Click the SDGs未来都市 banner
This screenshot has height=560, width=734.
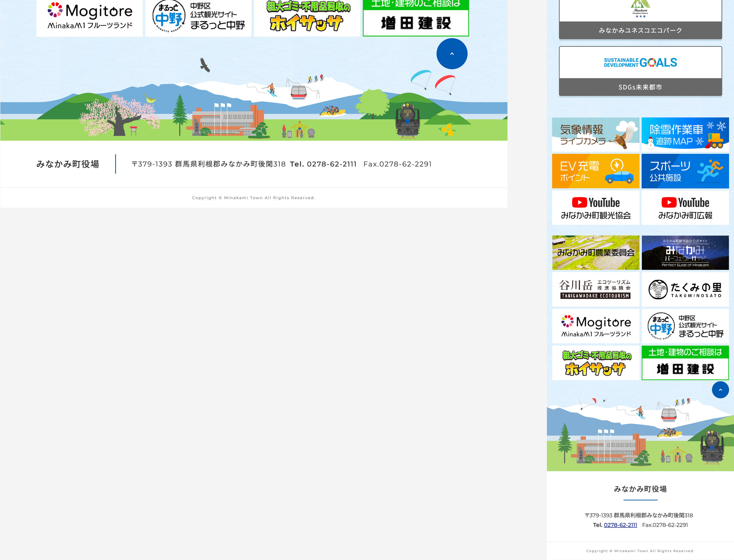point(640,71)
